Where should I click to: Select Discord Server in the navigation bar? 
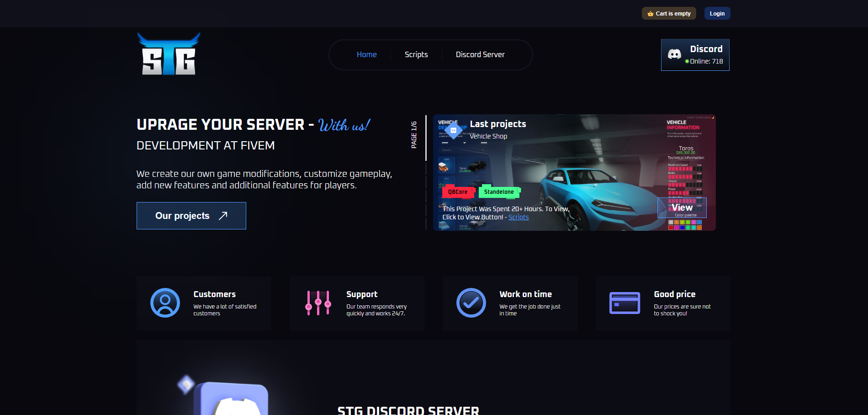480,54
